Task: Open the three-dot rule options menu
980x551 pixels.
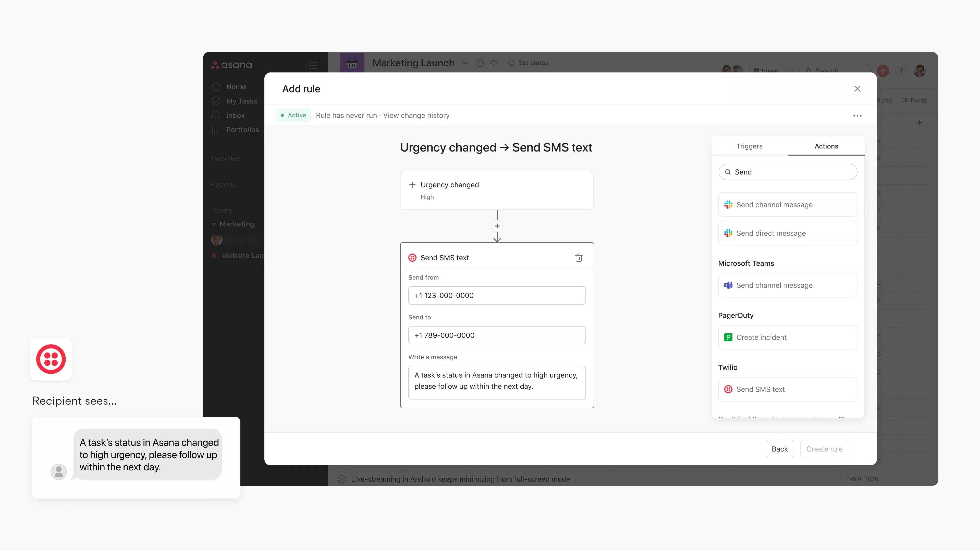Action: click(x=857, y=116)
